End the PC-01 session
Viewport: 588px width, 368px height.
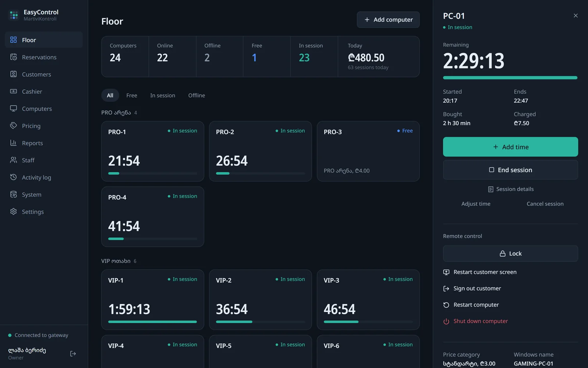click(x=510, y=170)
